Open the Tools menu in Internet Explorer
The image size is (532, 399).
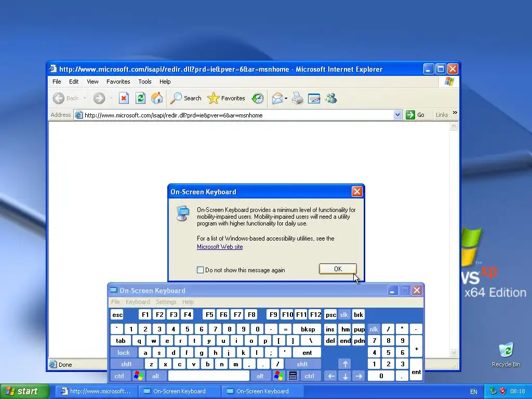point(145,82)
